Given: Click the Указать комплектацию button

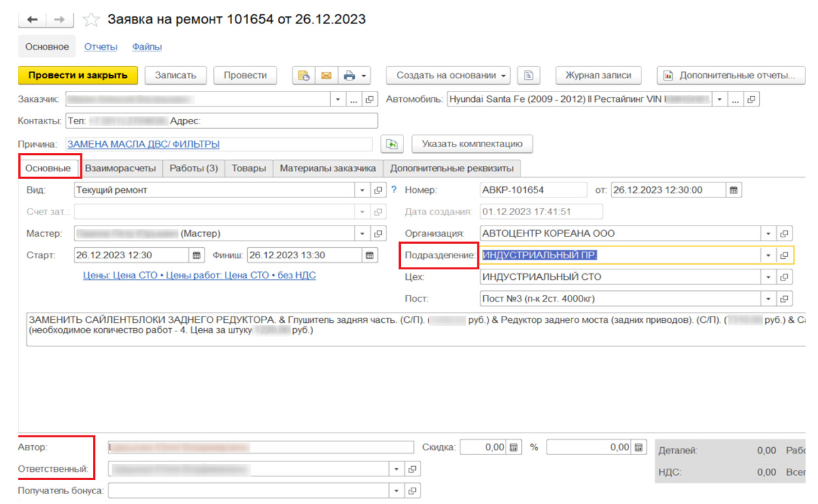Looking at the screenshot, I should [471, 144].
